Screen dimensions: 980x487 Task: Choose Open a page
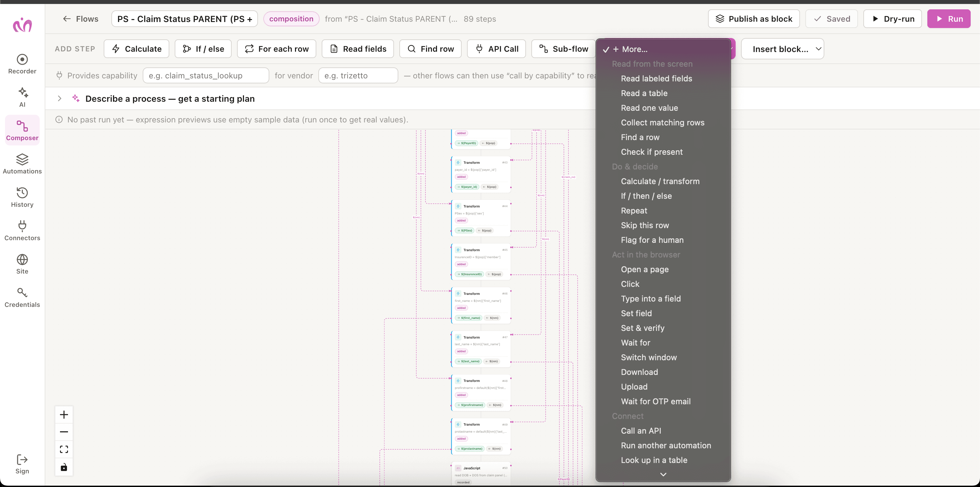coord(663,269)
